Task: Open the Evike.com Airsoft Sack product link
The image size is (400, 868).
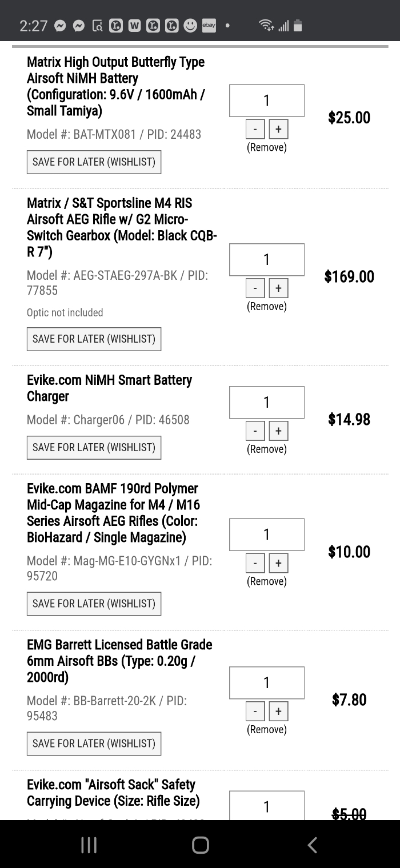Action: pyautogui.click(x=113, y=793)
